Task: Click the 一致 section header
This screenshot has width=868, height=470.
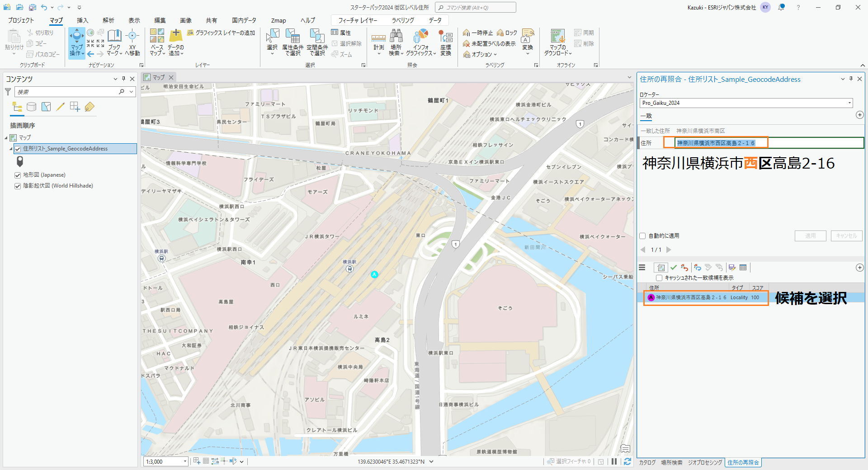Action: 646,116
